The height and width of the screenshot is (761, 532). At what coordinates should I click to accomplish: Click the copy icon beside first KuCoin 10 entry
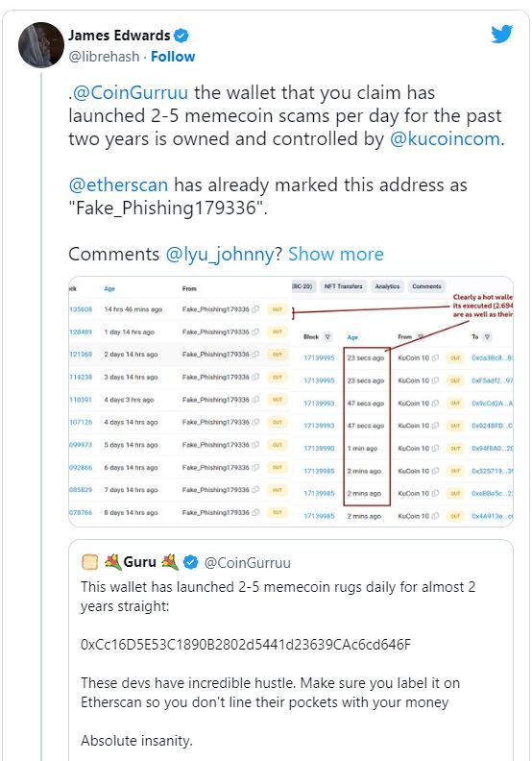point(435,357)
